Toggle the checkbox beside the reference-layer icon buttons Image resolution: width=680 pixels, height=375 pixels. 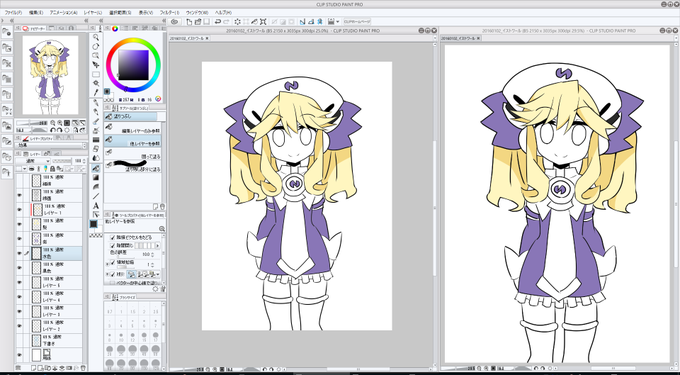113,274
